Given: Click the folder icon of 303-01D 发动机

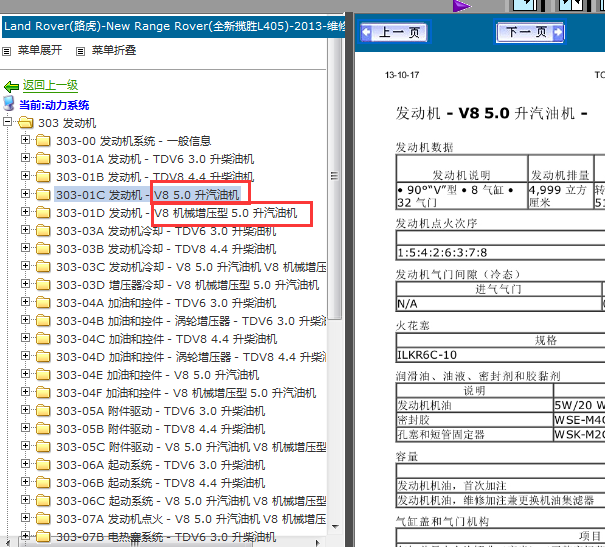Looking at the screenshot, I should coord(43,213).
